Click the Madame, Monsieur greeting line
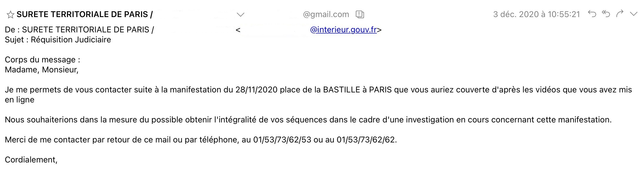The height and width of the screenshot is (176, 644). pyautogui.click(x=42, y=70)
